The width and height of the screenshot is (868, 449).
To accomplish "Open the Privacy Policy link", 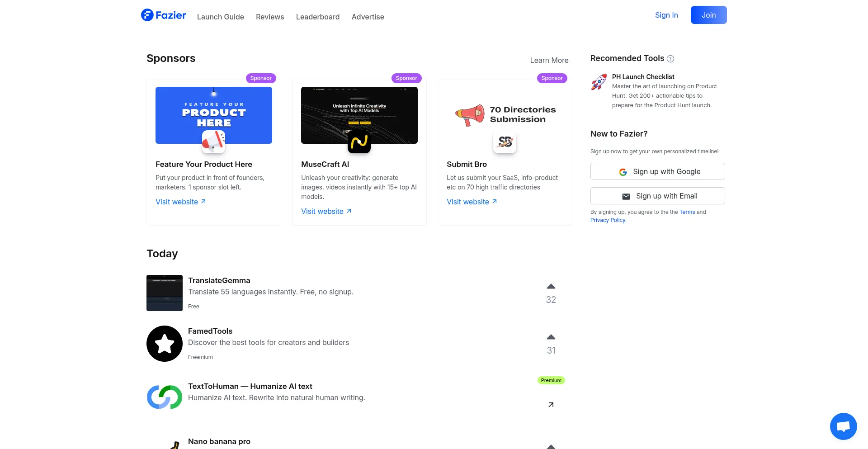I will [608, 220].
